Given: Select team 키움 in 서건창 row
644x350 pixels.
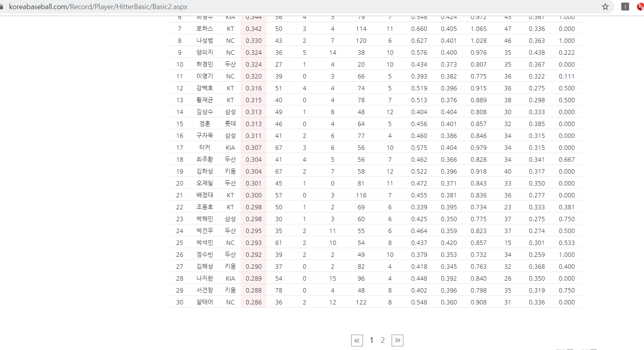Looking at the screenshot, I should click(230, 290).
